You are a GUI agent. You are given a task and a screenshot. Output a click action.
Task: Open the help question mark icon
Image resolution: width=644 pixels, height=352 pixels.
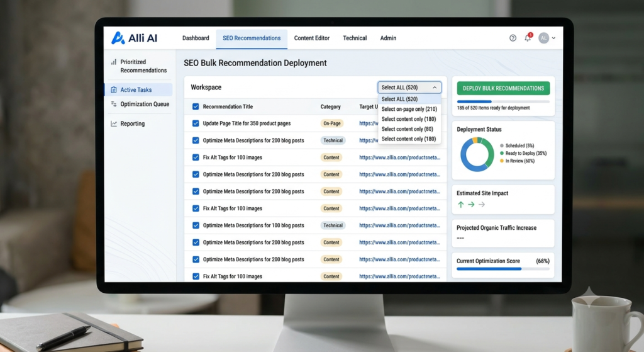pyautogui.click(x=513, y=38)
